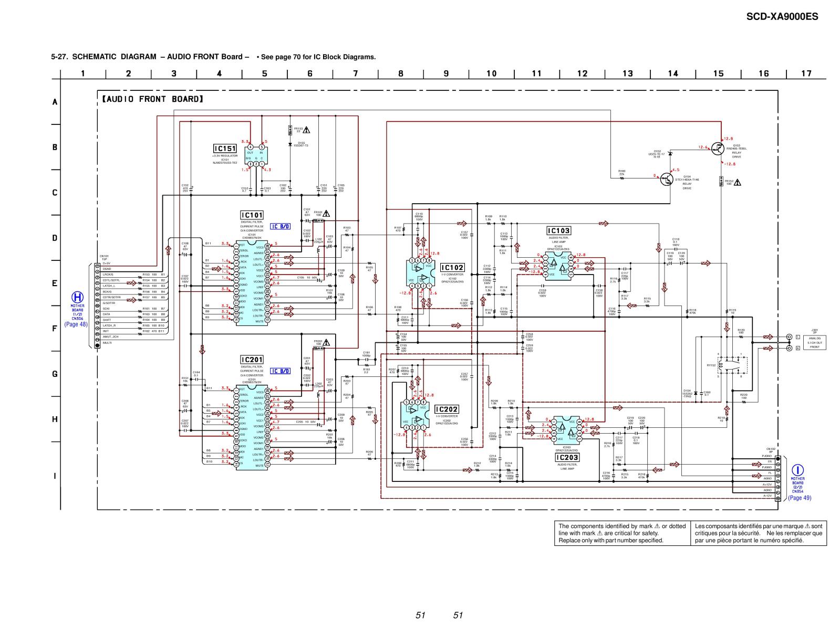
Task: Click the IC151 regulator chip body
Action: pyautogui.click(x=256, y=155)
